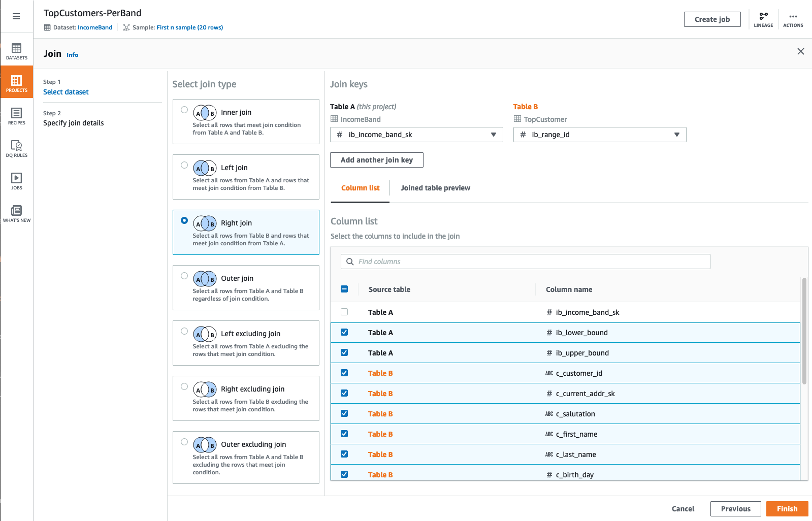Screen dimensions: 812x521
Task: Open Table A join key dropdown ib_income_band_sk
Action: click(416, 135)
